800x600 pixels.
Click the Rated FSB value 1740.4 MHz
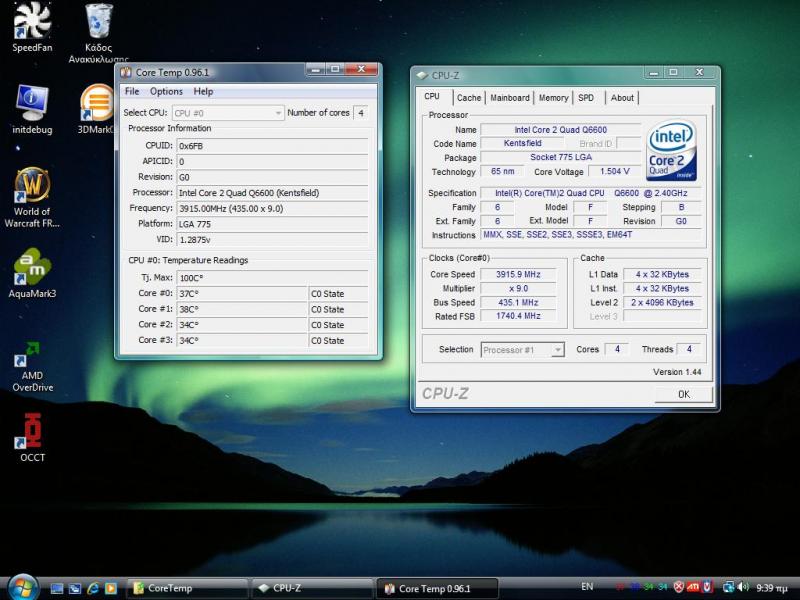pos(518,316)
